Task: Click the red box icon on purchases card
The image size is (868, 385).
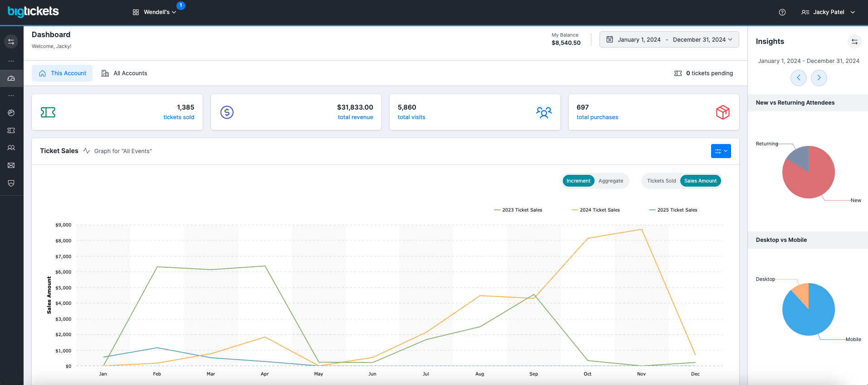Action: [x=723, y=112]
